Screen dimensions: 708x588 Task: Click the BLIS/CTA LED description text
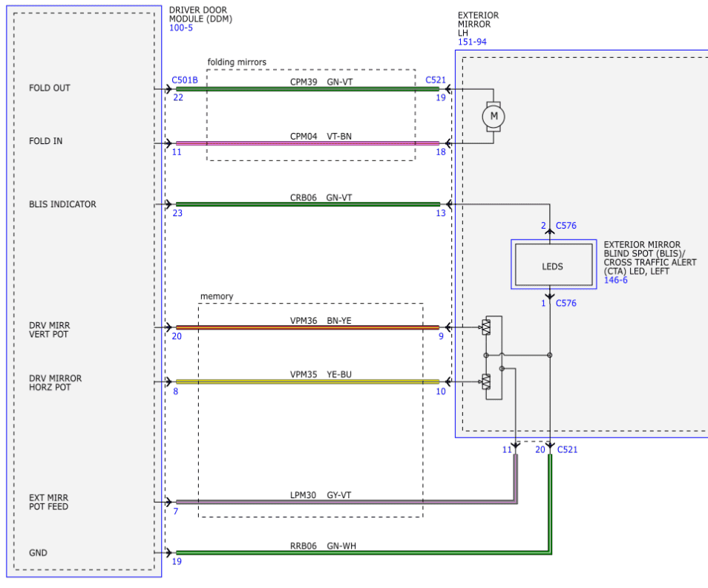[650, 258]
